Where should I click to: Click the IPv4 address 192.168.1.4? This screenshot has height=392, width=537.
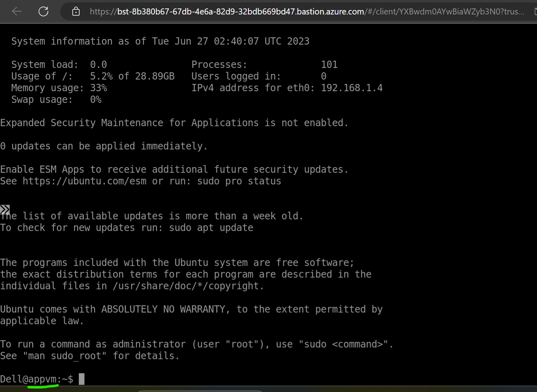pos(352,88)
